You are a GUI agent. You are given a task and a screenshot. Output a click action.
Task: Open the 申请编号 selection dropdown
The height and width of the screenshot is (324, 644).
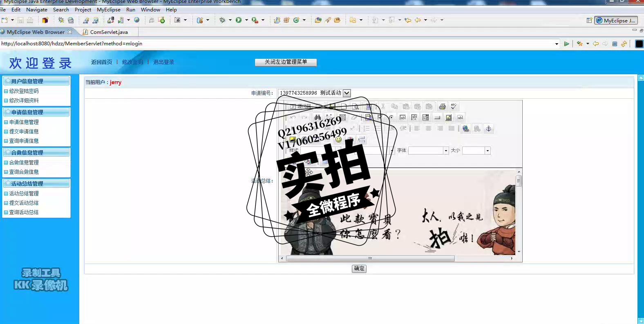pyautogui.click(x=347, y=93)
